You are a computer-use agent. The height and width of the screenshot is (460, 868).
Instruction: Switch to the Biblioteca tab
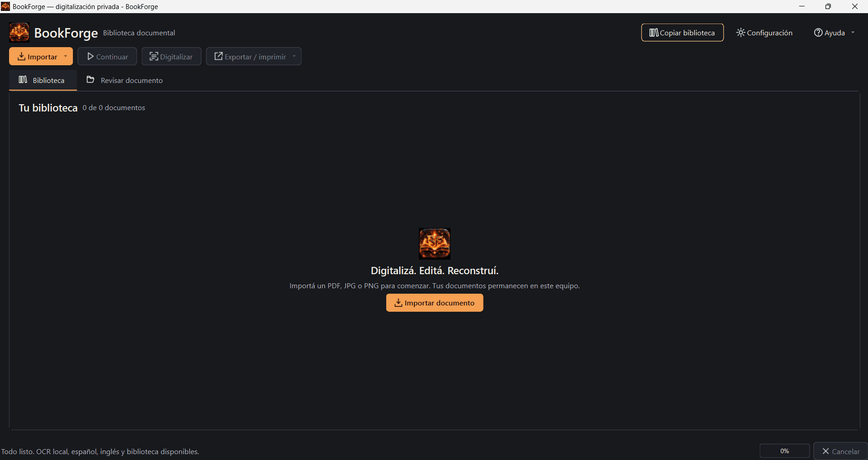pyautogui.click(x=43, y=80)
